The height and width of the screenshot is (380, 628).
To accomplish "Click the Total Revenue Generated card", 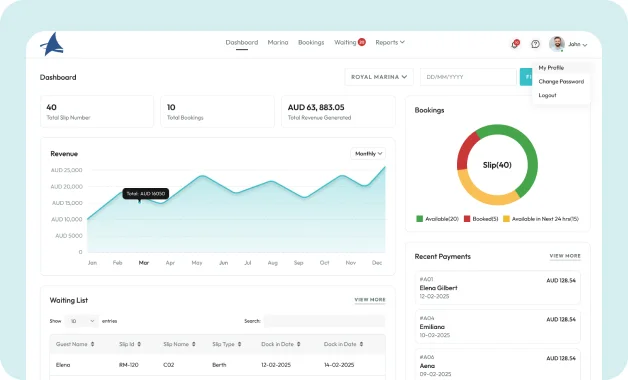I will 338,112.
